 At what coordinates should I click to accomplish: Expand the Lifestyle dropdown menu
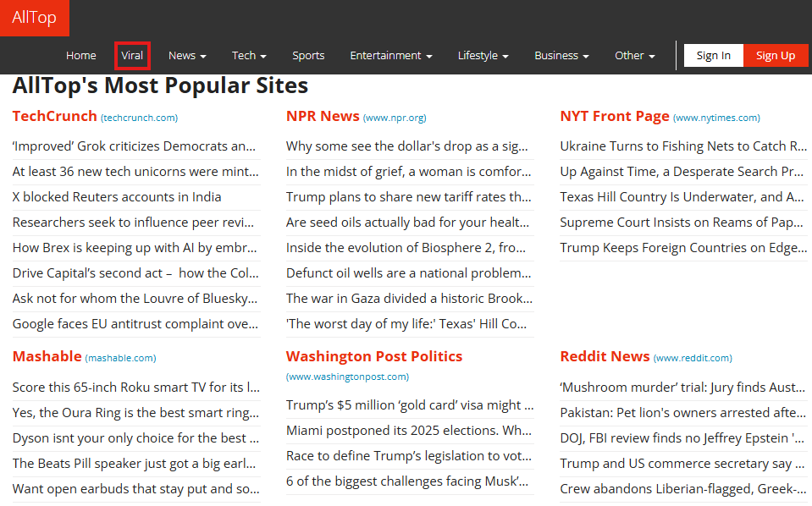[x=483, y=55]
